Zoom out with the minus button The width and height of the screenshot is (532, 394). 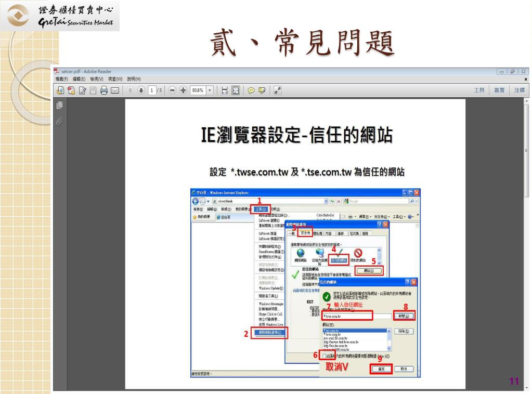(x=172, y=90)
